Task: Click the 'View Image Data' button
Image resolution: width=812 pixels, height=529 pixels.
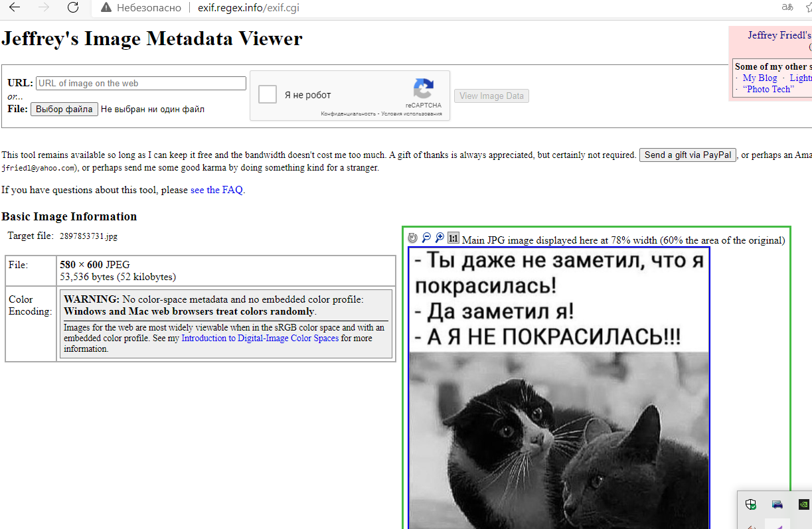Action: (x=491, y=96)
